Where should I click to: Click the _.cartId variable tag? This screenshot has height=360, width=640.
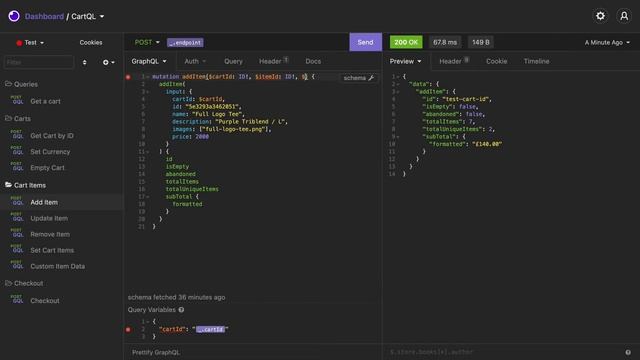click(210, 329)
